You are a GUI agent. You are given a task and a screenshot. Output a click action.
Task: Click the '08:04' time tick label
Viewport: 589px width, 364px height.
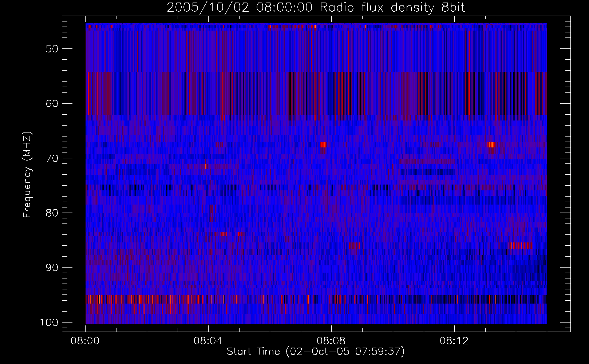(x=208, y=341)
